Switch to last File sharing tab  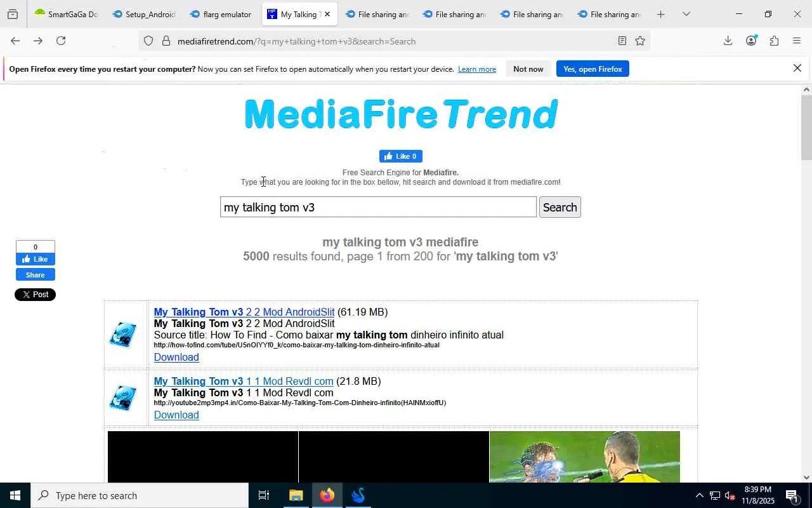pos(609,14)
